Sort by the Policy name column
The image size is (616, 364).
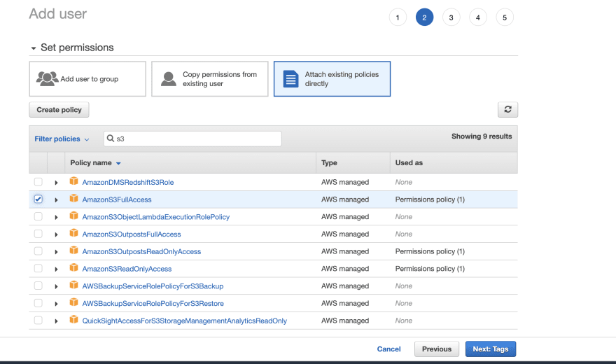95,162
